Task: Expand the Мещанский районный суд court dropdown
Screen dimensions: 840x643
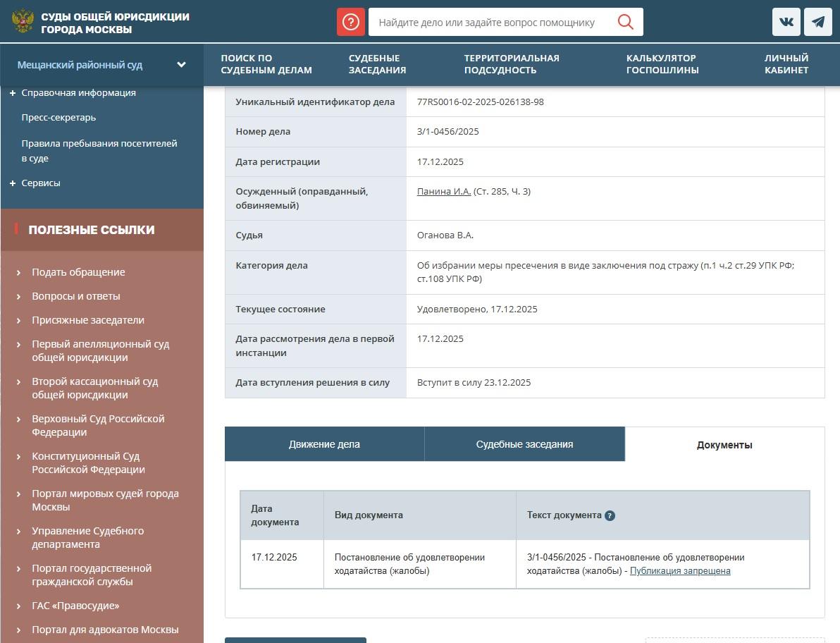Action: pyautogui.click(x=181, y=65)
